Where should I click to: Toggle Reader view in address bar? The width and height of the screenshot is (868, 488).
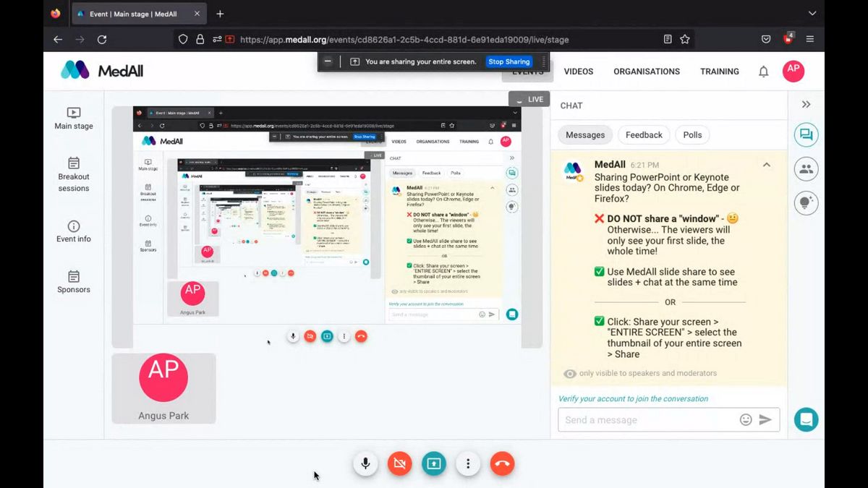pyautogui.click(x=668, y=40)
